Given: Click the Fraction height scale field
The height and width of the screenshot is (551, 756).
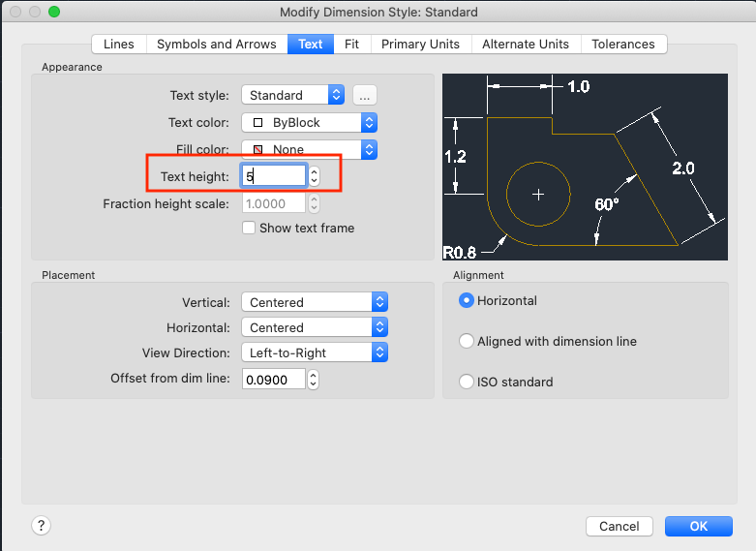Looking at the screenshot, I should [273, 203].
